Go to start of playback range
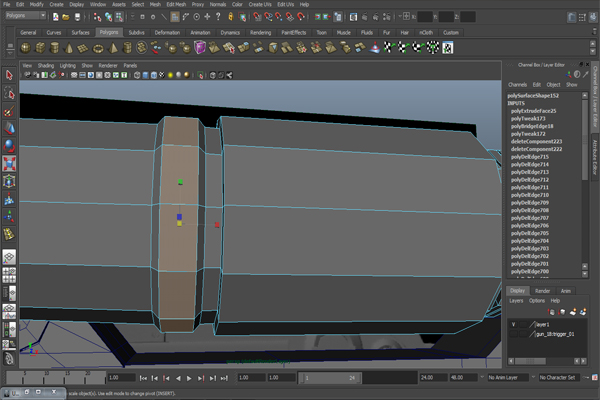Screen dimensions: 600x400 (x=143, y=378)
